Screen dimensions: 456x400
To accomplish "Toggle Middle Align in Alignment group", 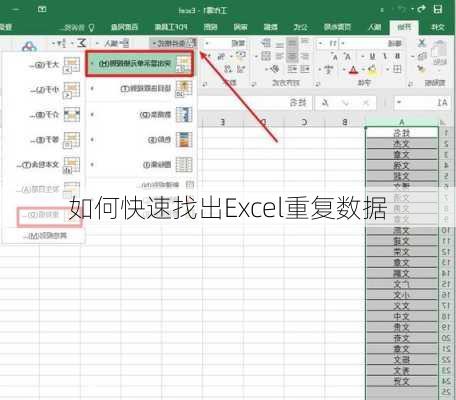I will pos(292,43).
